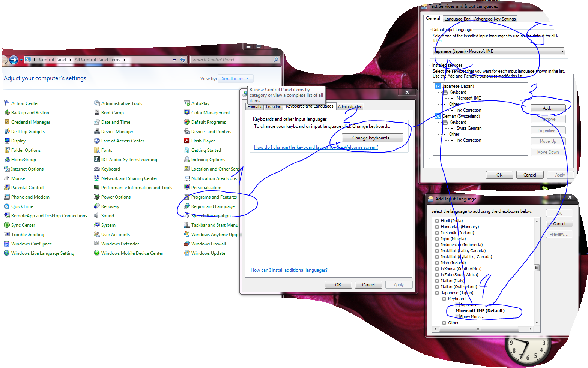Launch Devices and Printers

211,131
